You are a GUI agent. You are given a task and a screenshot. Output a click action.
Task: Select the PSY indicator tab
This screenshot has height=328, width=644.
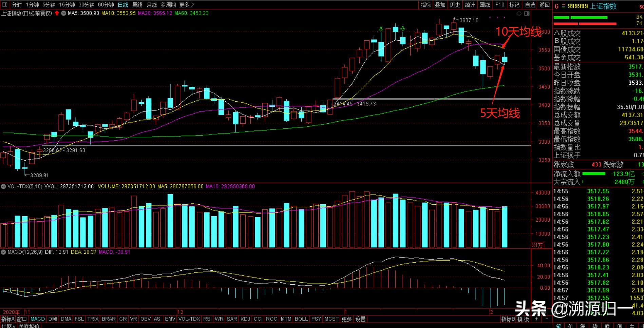click(316, 319)
